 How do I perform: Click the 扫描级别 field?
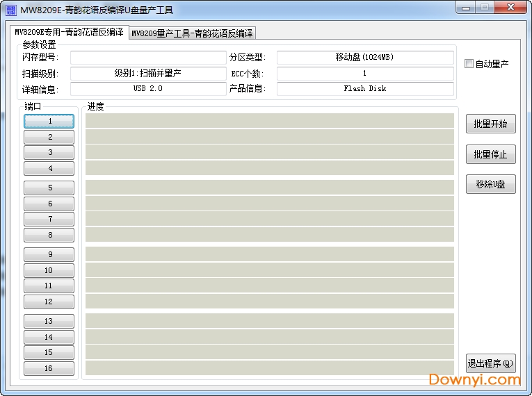click(148, 73)
